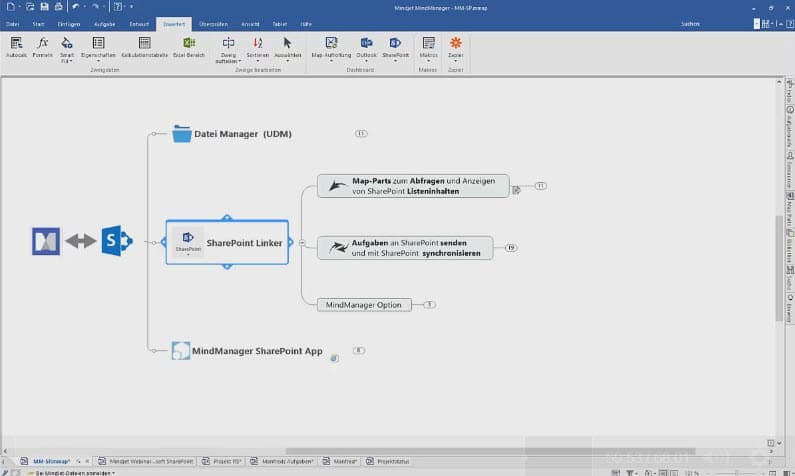Switch to the Entwurf ribbon tab
The image size is (795, 476).
coord(139,24)
